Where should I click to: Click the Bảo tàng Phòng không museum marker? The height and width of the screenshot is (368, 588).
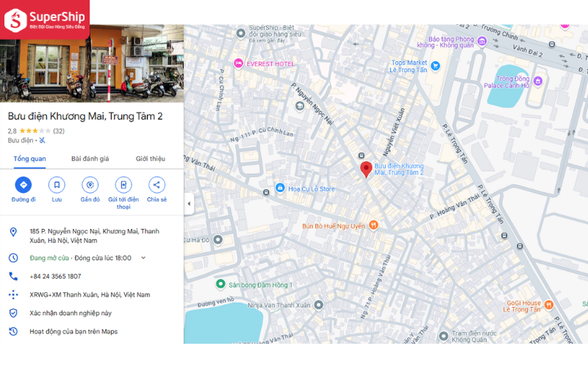coord(482,41)
